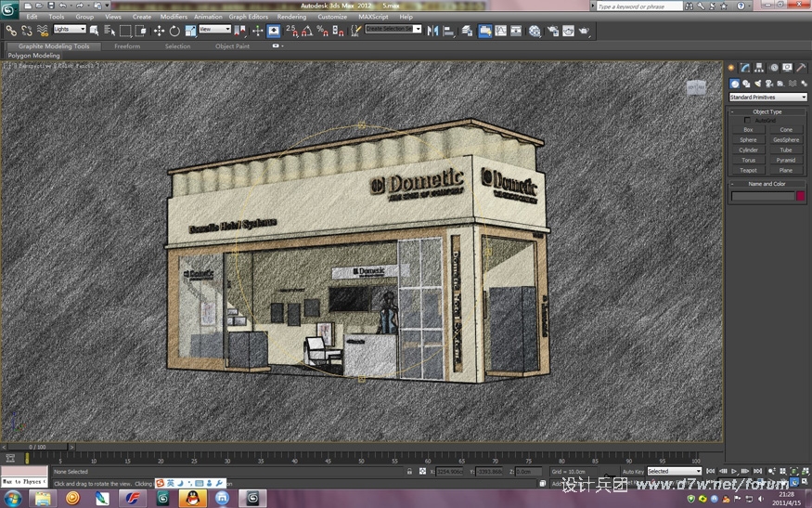Toggle Percent Snap
The width and height of the screenshot is (812, 508).
click(323, 31)
